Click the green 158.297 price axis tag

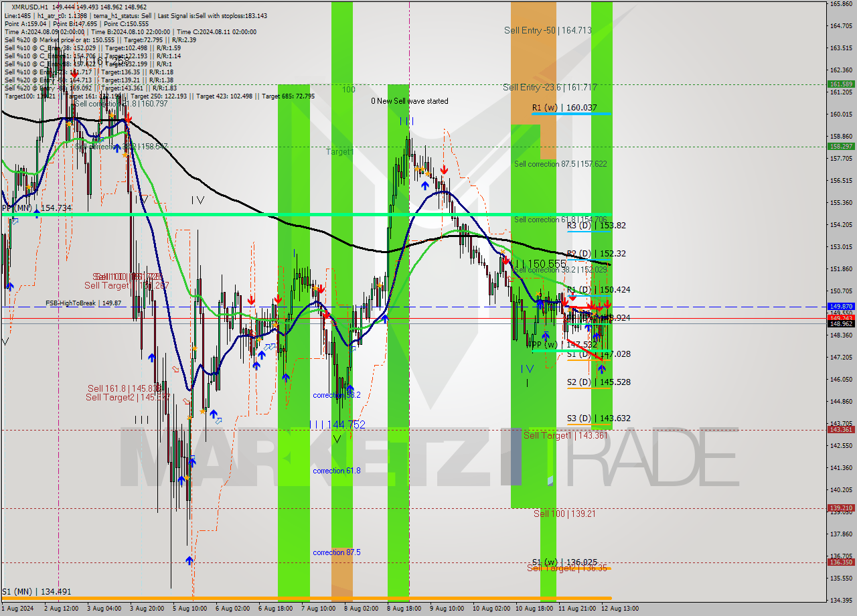pyautogui.click(x=841, y=146)
